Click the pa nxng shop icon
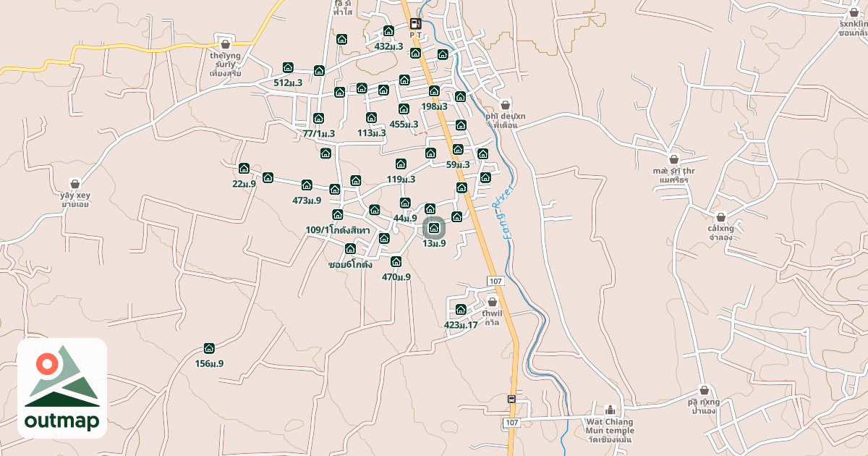868x456 pixels. [704, 390]
